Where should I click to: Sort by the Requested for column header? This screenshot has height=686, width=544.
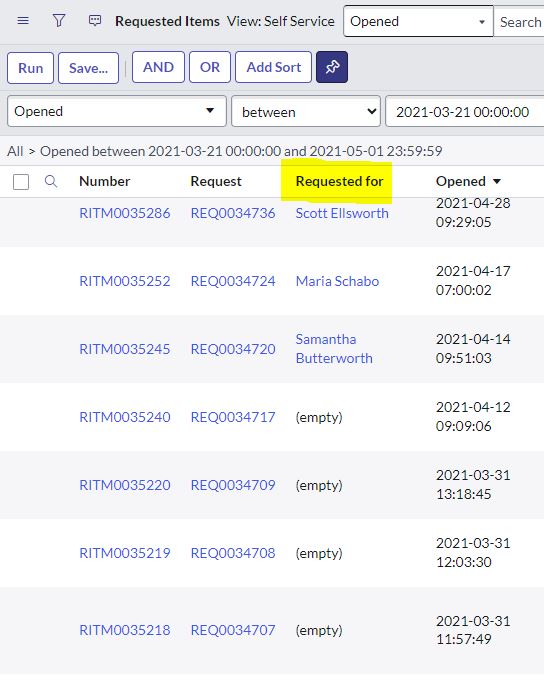[x=339, y=181]
